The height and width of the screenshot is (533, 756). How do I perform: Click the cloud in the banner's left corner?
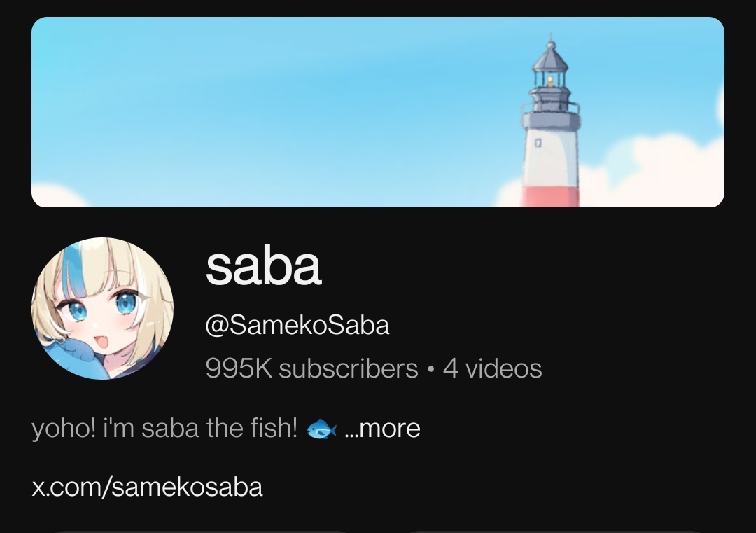pos(60,195)
